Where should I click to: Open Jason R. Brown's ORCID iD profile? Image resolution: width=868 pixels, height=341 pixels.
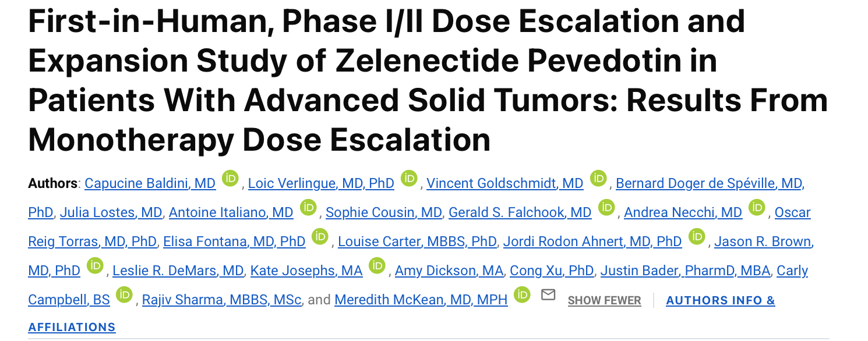pos(96,266)
